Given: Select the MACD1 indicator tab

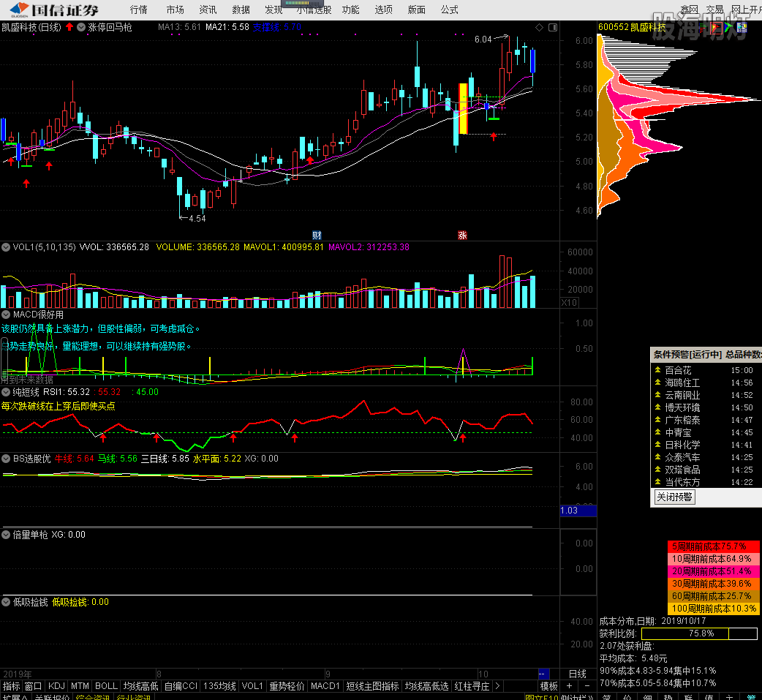Looking at the screenshot, I should click(x=325, y=686).
